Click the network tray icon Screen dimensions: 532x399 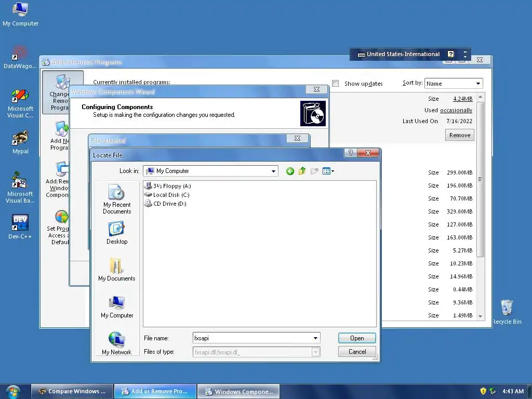coord(493,391)
